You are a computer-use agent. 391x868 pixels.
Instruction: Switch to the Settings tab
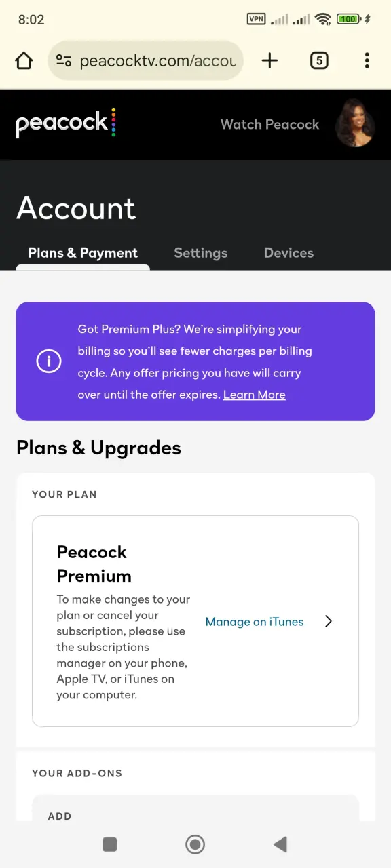(201, 253)
